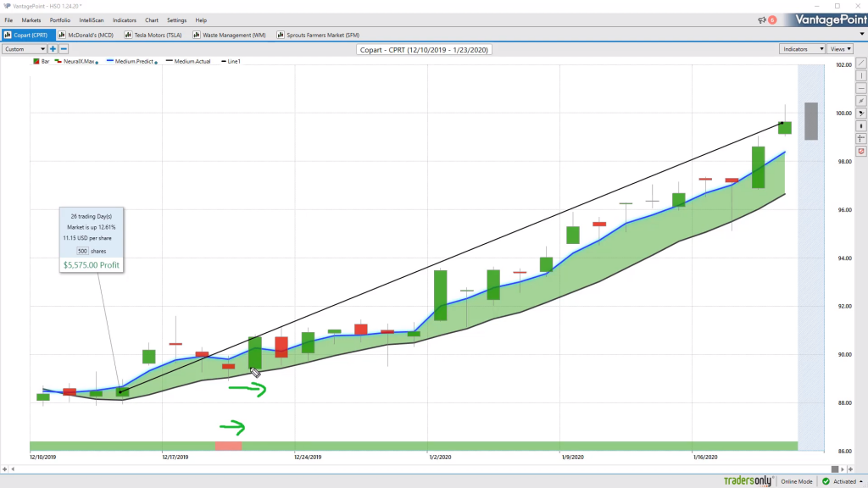
Task: Click the plus button at chart bottom-right
Action: click(851, 469)
